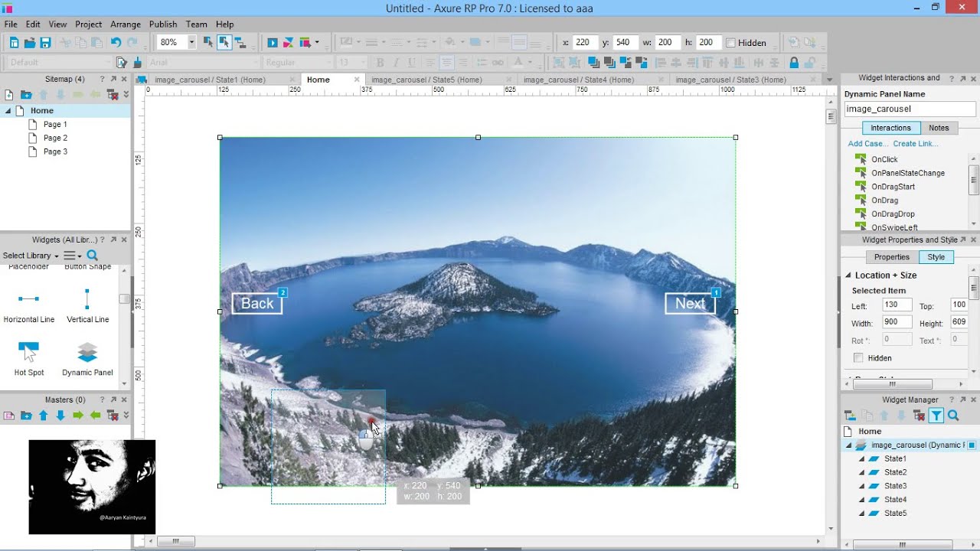This screenshot has height=551, width=980.
Task: Delete with Widget Manager red X icon
Action: 920,416
